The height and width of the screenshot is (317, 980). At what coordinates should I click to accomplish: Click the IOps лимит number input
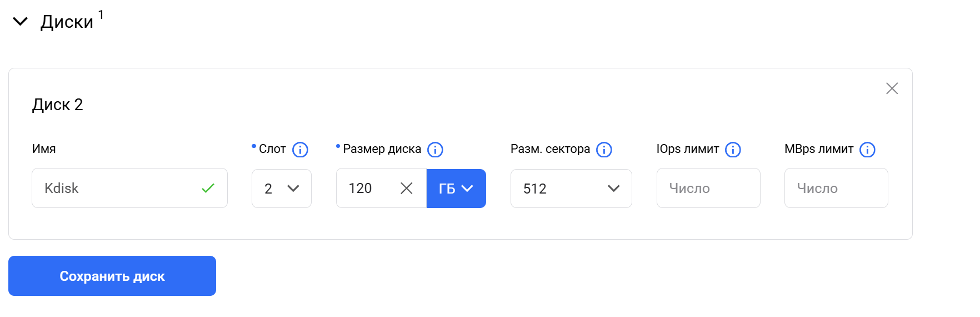(708, 188)
